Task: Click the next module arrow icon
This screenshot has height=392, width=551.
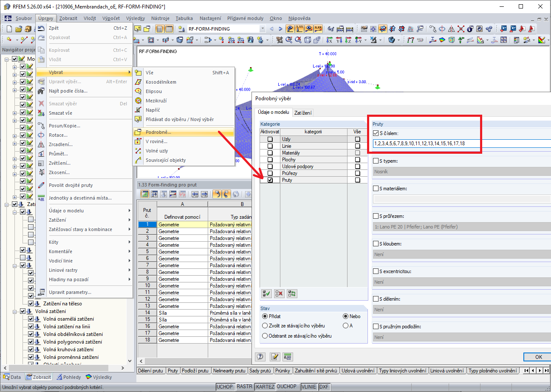Action: click(x=280, y=29)
